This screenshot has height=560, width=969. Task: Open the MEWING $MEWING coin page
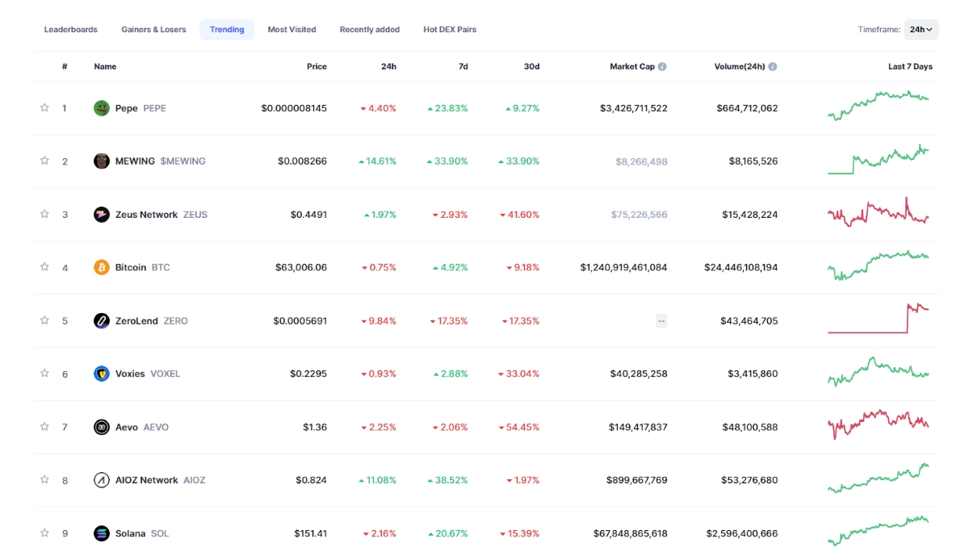click(x=149, y=161)
